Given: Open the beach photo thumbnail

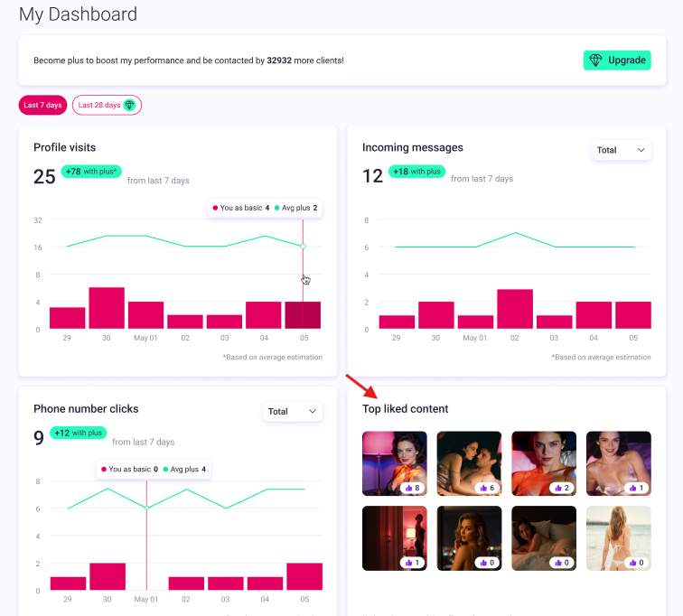Looking at the screenshot, I should tap(619, 538).
